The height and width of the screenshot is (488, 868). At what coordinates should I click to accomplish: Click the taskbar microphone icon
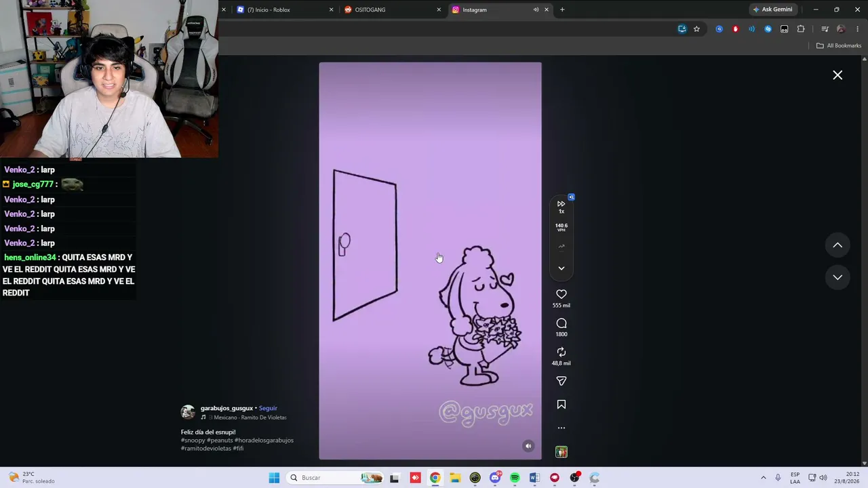pyautogui.click(x=778, y=478)
